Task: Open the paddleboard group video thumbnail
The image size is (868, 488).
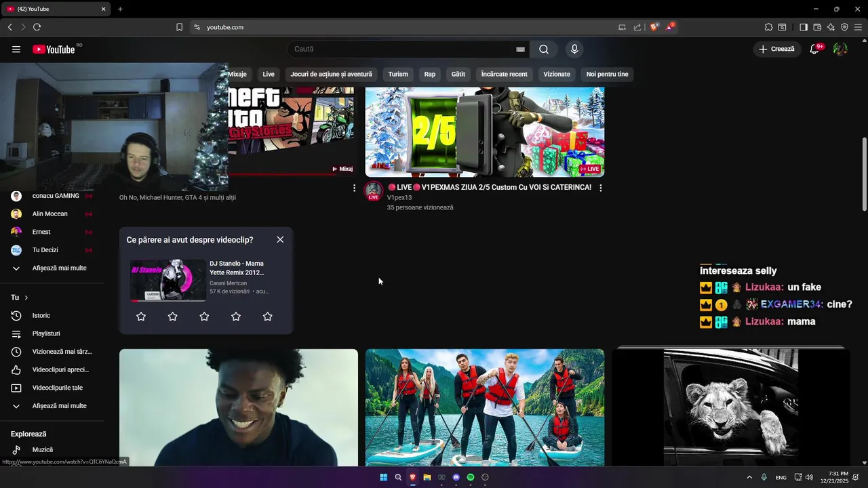Action: tap(485, 407)
